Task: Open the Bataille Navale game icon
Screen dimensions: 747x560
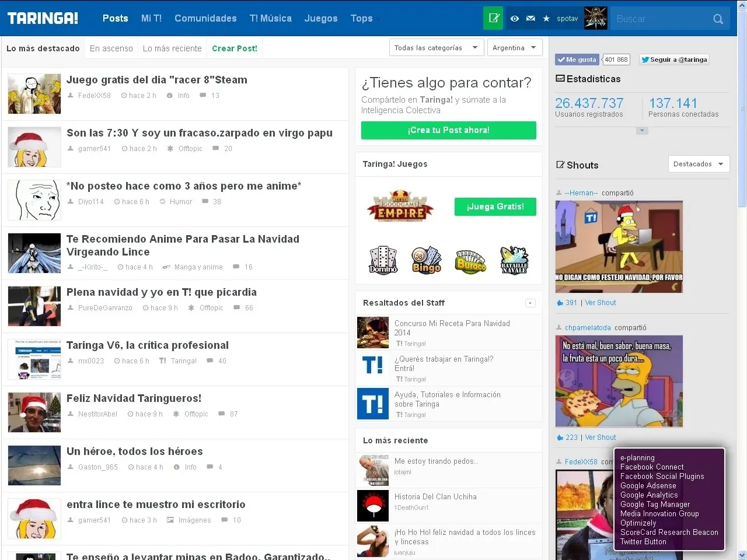Action: pos(514,260)
